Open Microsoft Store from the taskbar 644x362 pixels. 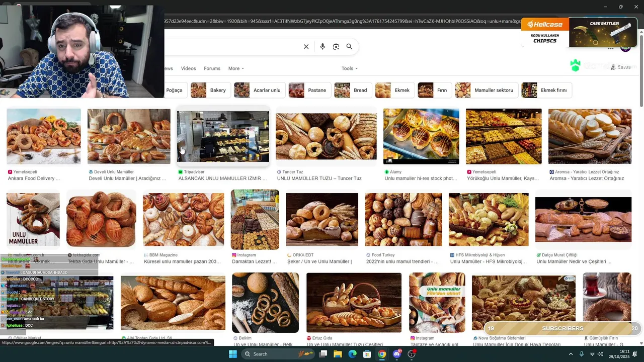click(367, 354)
